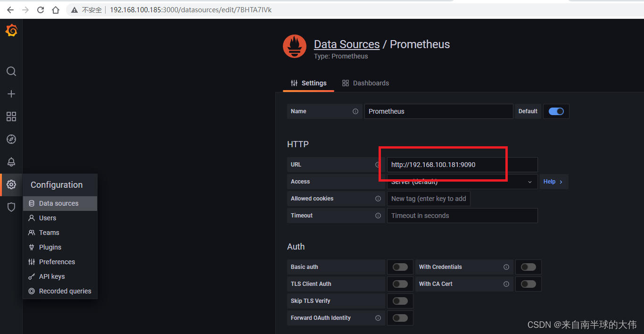
Task: Click the Name input field
Action: coord(438,111)
